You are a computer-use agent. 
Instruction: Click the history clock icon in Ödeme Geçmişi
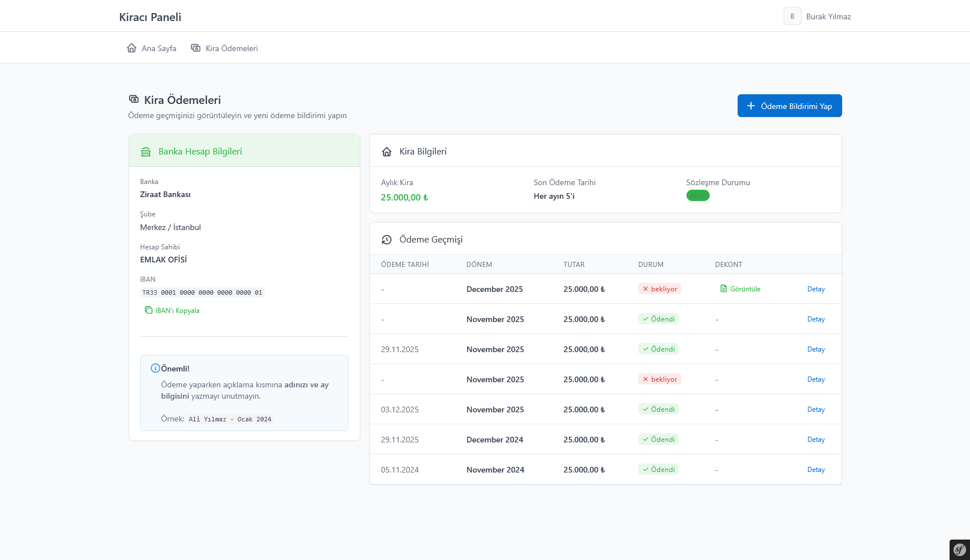[387, 240]
